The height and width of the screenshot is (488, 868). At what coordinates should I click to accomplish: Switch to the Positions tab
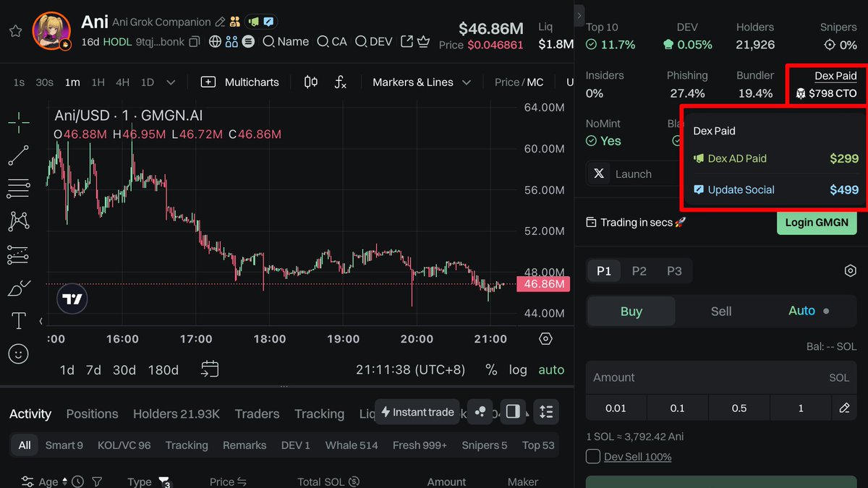point(92,414)
